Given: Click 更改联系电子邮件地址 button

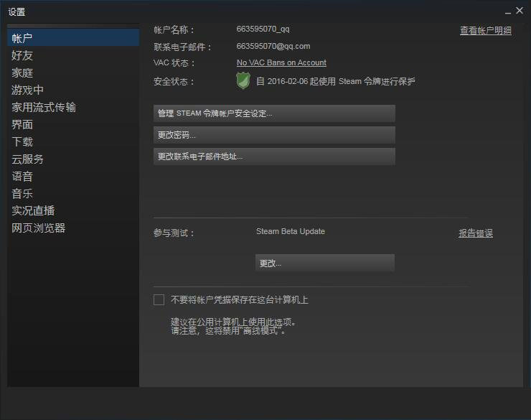Looking at the screenshot, I should [274, 157].
